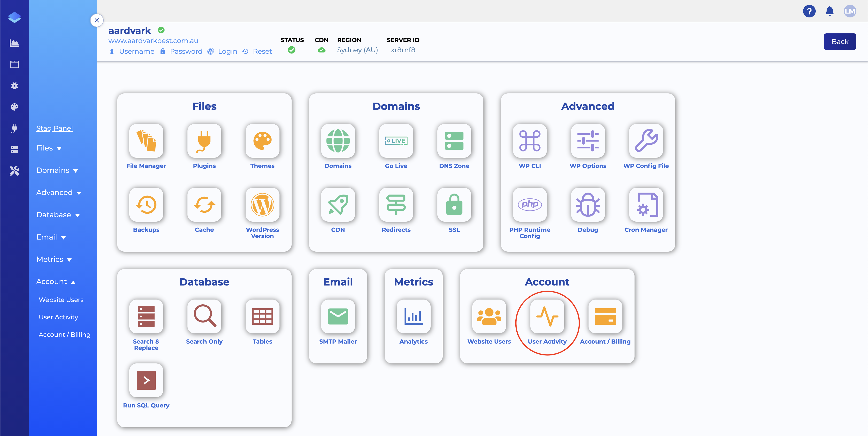
Task: Click the Back button
Action: pos(839,42)
